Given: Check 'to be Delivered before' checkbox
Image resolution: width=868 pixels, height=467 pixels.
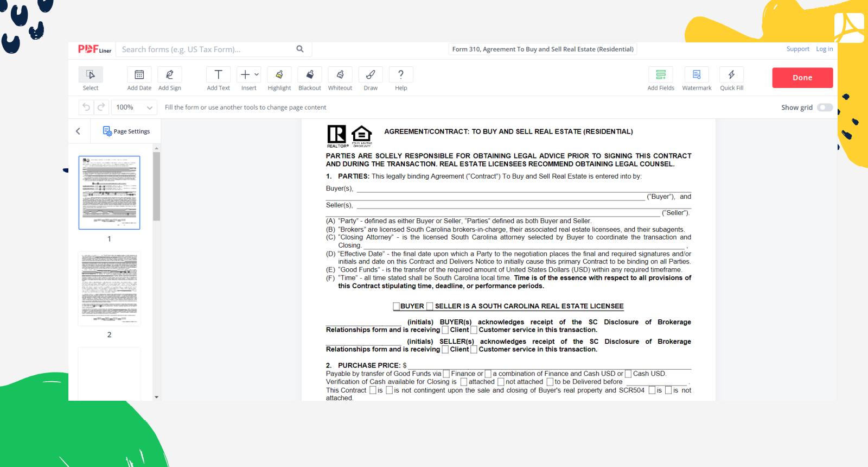Looking at the screenshot, I should point(550,382).
